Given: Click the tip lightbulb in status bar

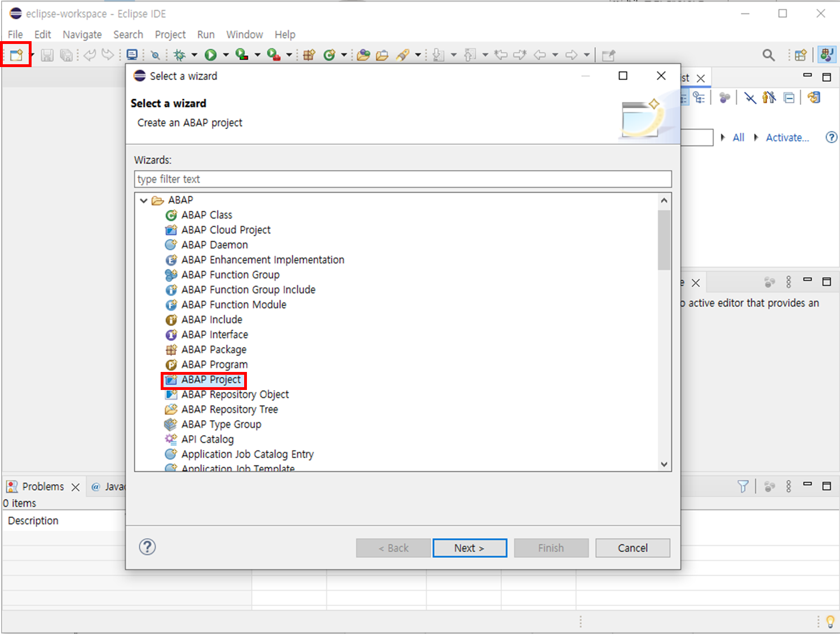Looking at the screenshot, I should [x=830, y=621].
